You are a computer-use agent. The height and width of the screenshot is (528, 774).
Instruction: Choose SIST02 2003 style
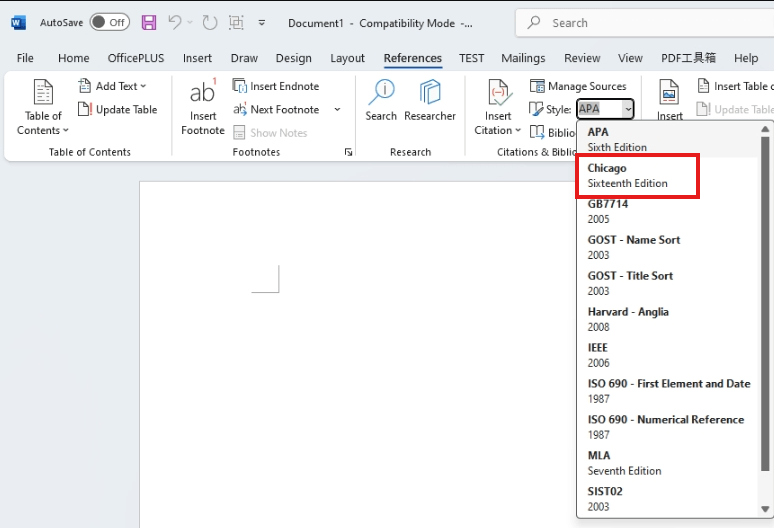pyautogui.click(x=667, y=499)
